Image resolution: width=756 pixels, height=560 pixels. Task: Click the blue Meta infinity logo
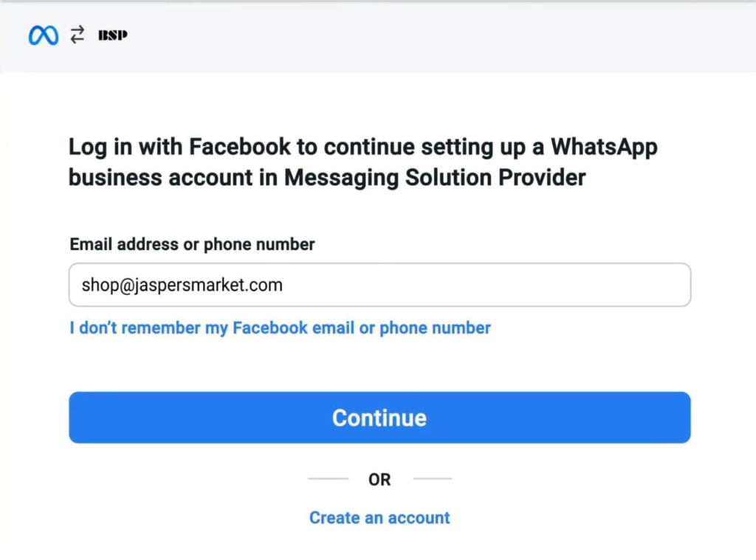click(44, 35)
